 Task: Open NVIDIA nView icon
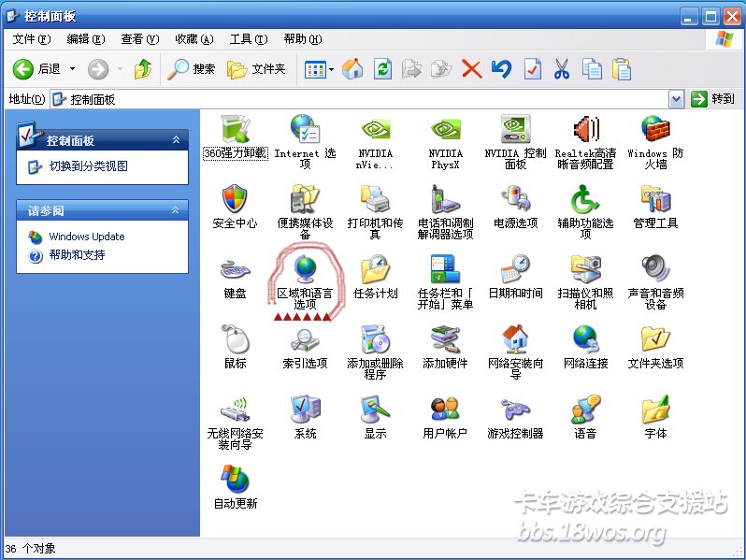376,129
